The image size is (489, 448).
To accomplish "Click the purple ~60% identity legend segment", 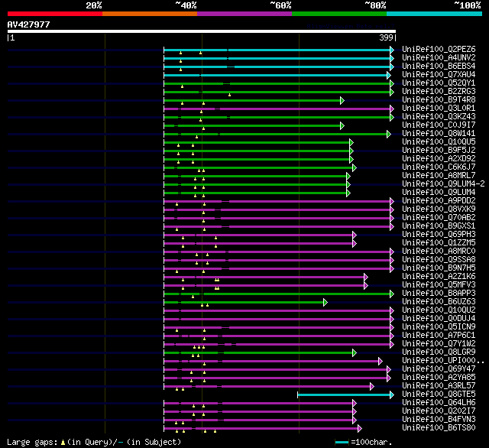I will click(x=244, y=14).
